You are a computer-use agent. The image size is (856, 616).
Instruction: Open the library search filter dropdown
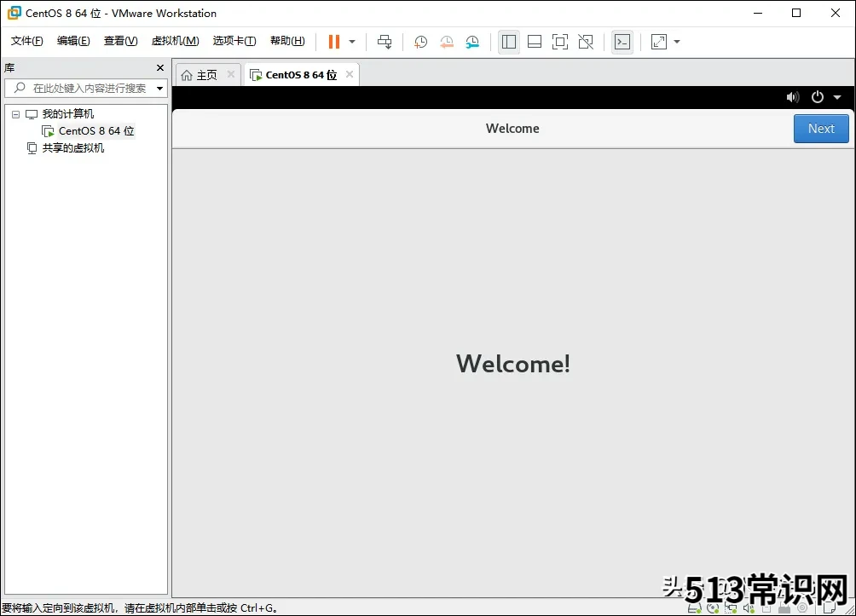click(x=160, y=89)
